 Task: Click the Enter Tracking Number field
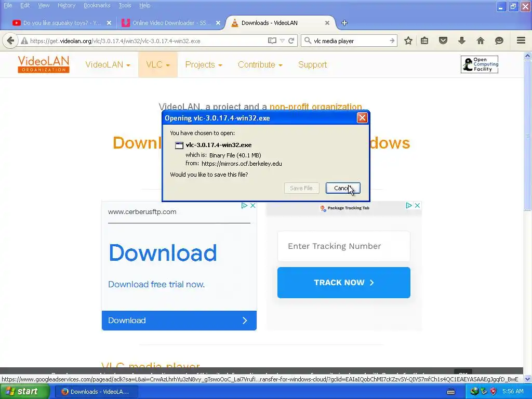coord(344,246)
